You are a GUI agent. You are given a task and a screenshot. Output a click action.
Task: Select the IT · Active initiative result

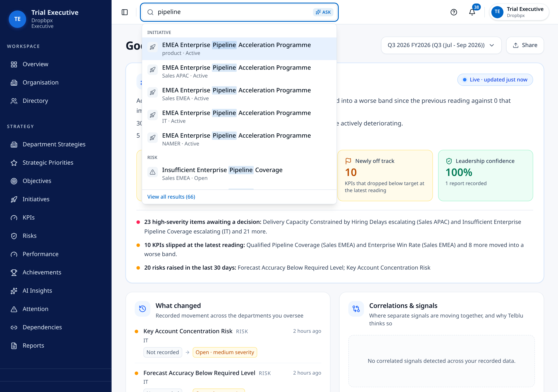(239, 117)
